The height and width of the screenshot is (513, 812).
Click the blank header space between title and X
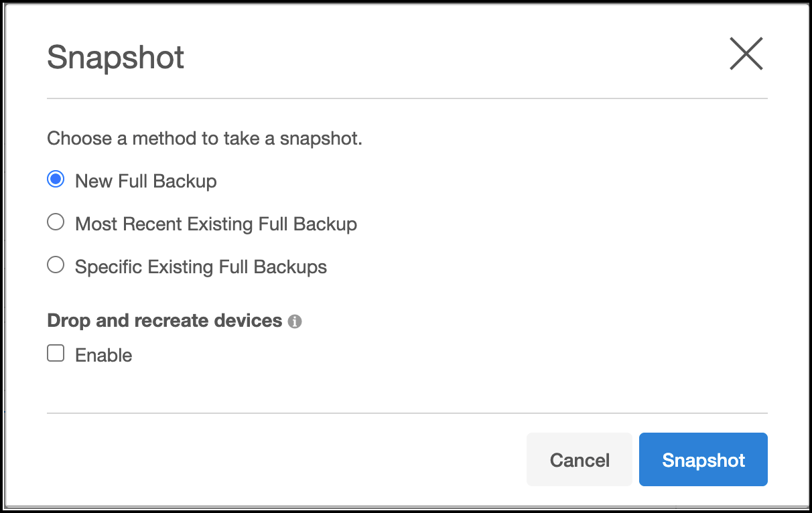point(456,58)
